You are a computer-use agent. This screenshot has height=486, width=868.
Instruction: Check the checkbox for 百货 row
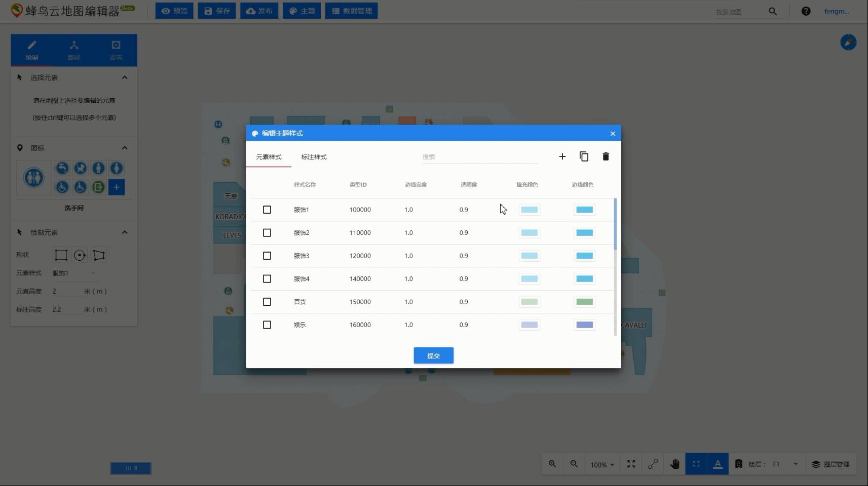click(x=267, y=302)
